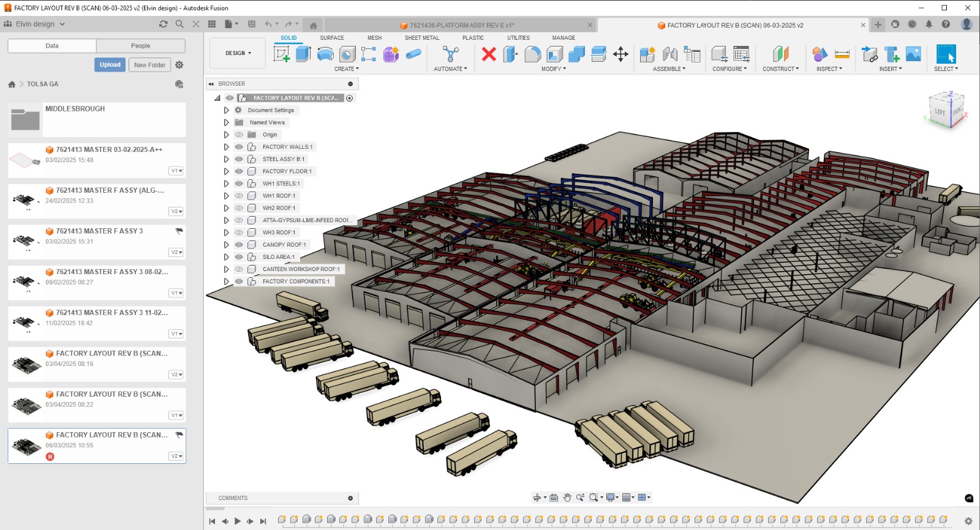Select the Pan hand tool
Screen dimensions: 980x530
pos(567,498)
